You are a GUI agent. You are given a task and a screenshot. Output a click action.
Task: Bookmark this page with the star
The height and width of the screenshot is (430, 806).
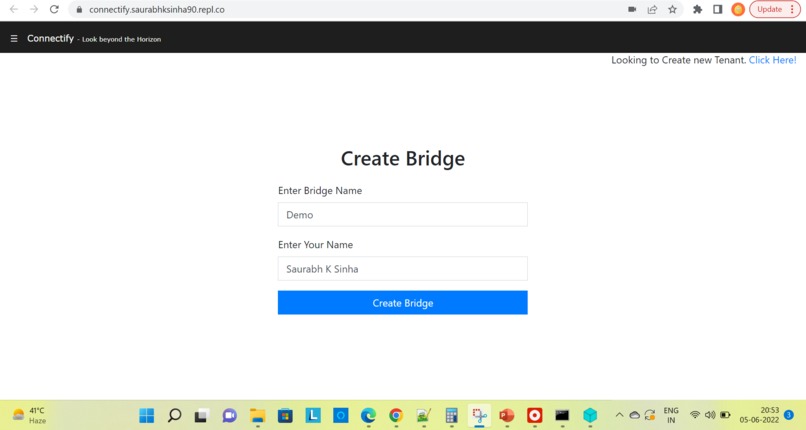point(672,9)
